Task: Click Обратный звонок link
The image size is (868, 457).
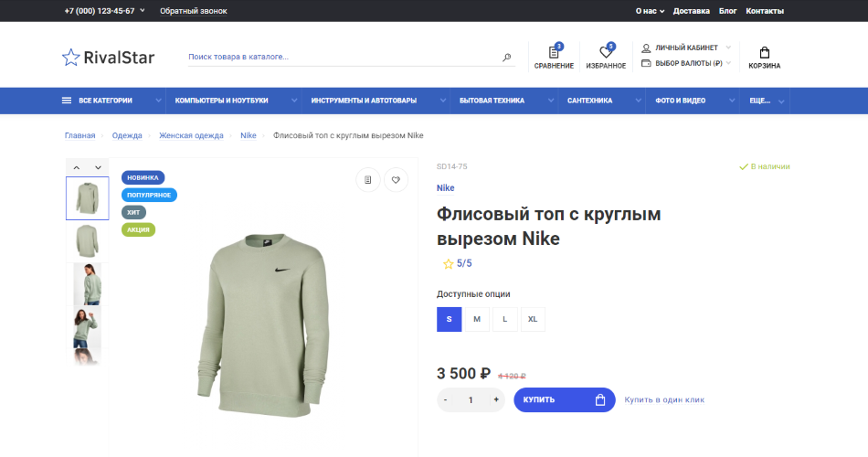Action: pos(193,11)
